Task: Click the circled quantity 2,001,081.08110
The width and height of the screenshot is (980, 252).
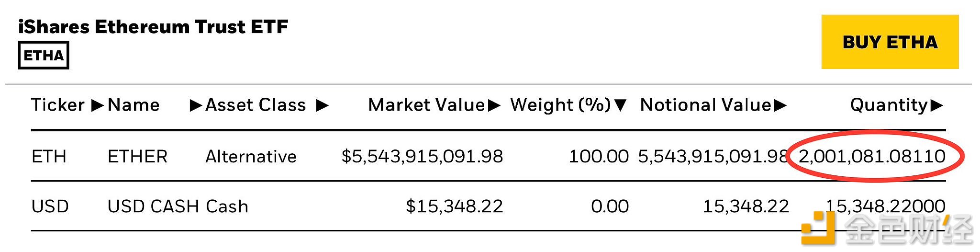Action: (872, 157)
